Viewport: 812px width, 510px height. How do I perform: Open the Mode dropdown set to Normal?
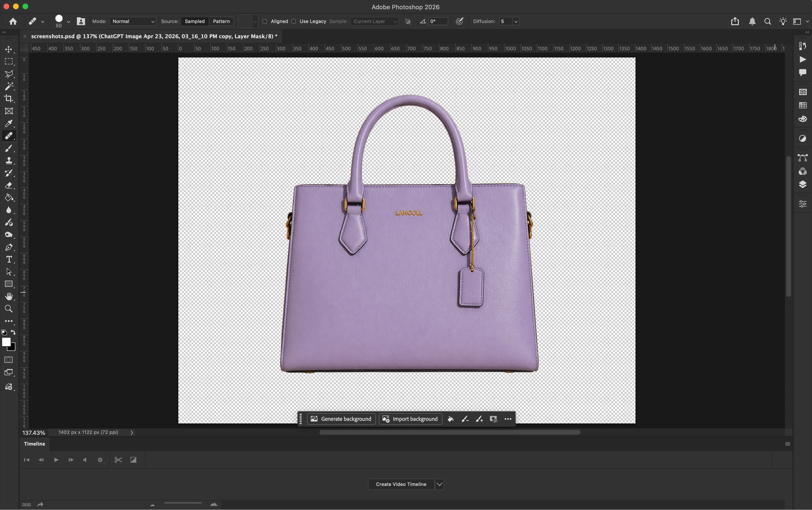(132, 21)
